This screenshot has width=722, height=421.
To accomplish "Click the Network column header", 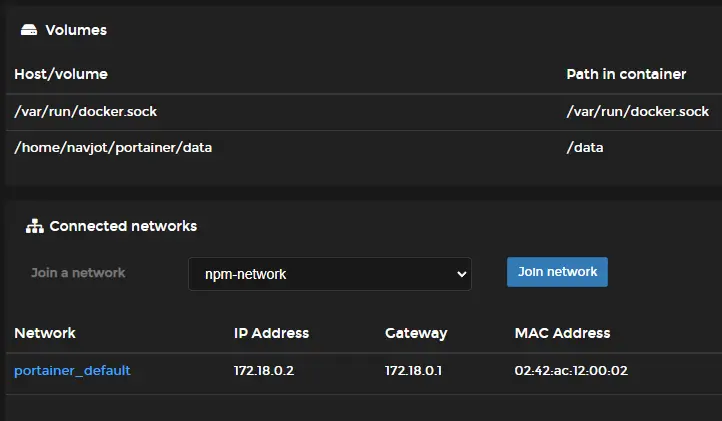I will click(x=45, y=333).
